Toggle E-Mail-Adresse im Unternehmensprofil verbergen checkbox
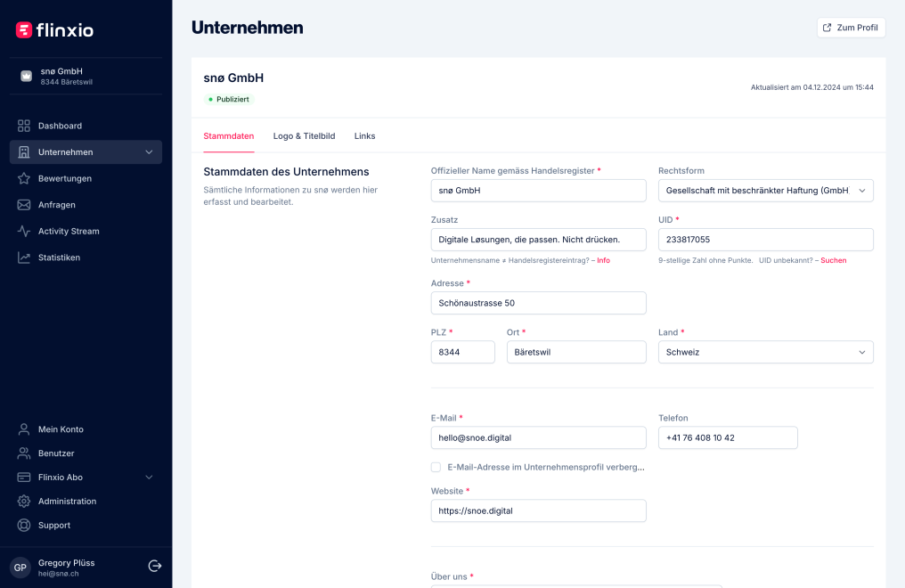 (x=436, y=468)
